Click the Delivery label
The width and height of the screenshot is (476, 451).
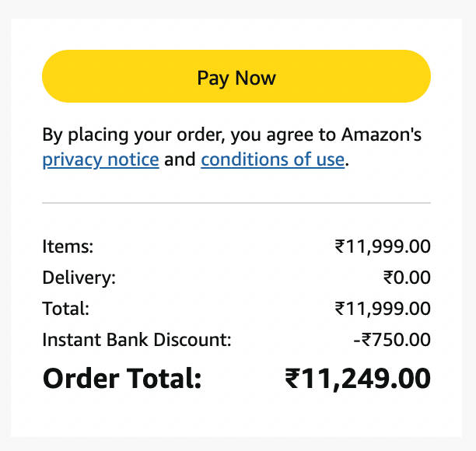[79, 278]
